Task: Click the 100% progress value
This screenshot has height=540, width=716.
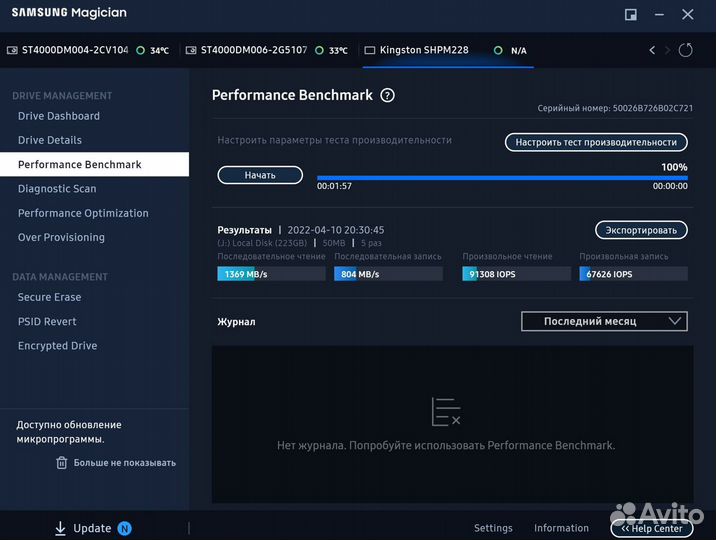Action: click(674, 167)
